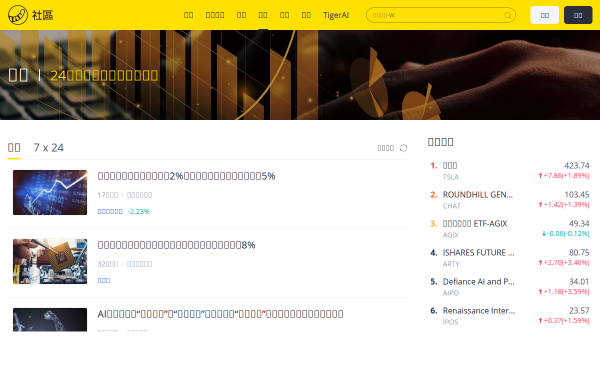
Task: Open the ROUNDHILL GEN... stock name
Action: coord(478,194)
